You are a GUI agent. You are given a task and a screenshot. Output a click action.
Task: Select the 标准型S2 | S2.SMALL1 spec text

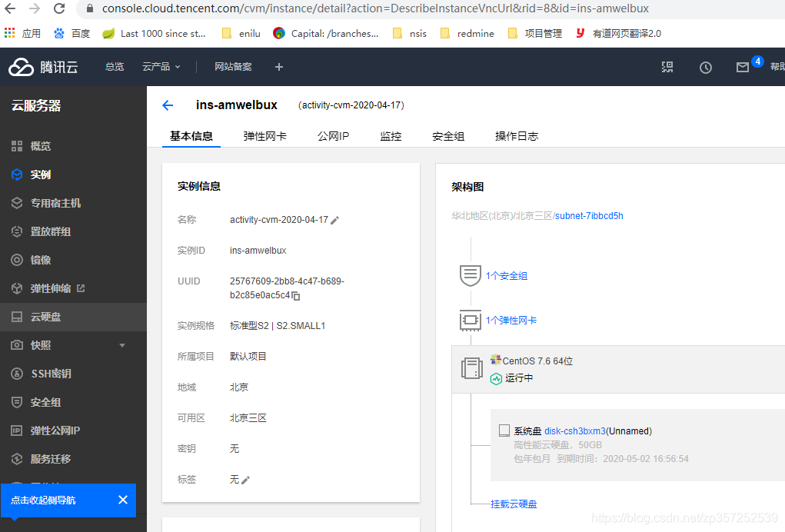coord(278,326)
